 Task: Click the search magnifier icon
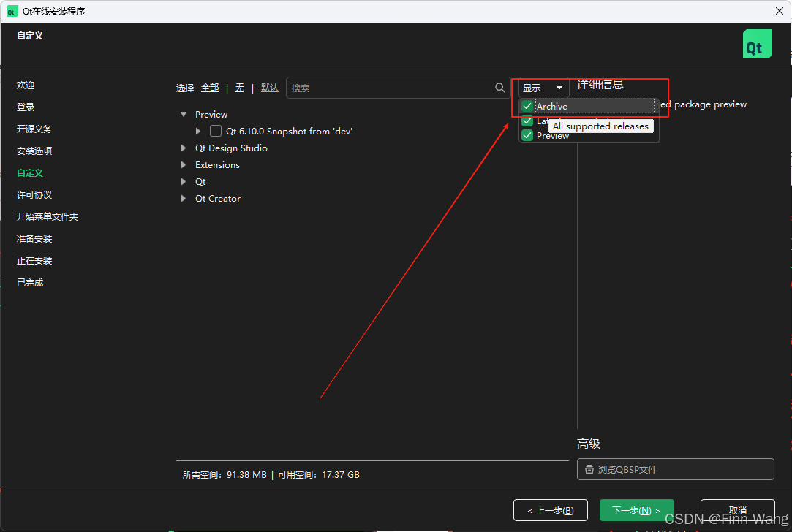(500, 88)
